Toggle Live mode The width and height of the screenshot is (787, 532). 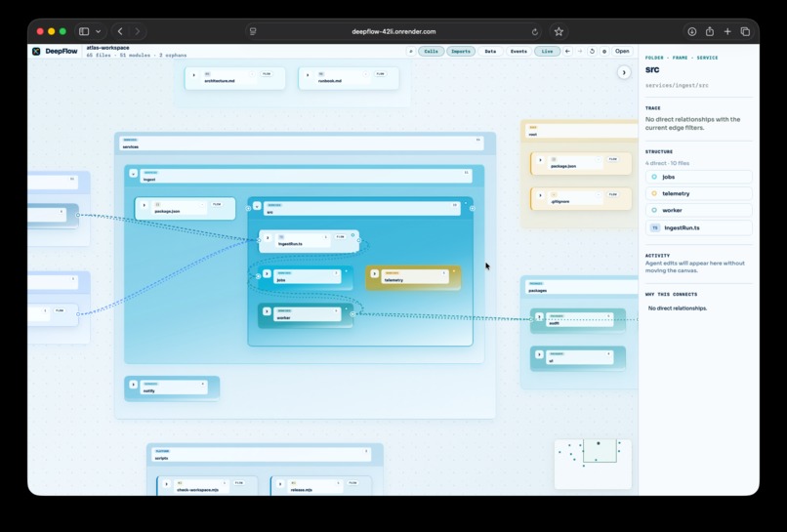[547, 51]
